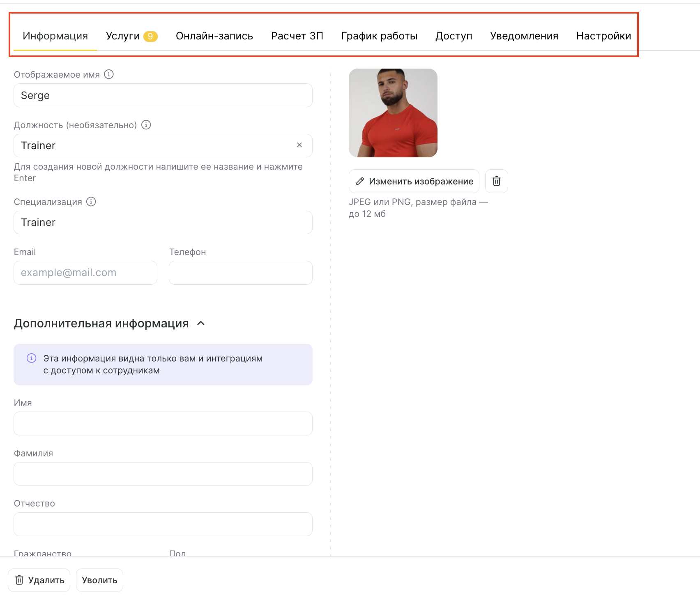Click the Уволить button
The width and height of the screenshot is (700, 603).
click(99, 580)
